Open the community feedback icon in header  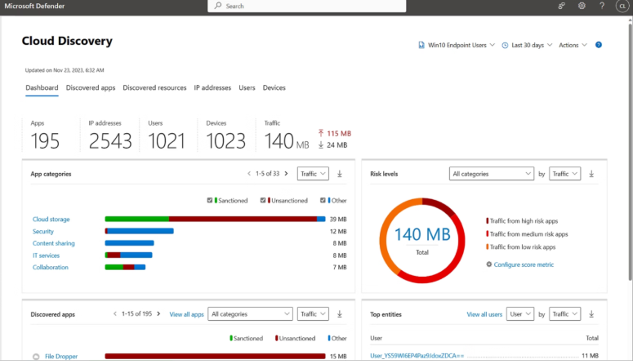click(x=562, y=6)
